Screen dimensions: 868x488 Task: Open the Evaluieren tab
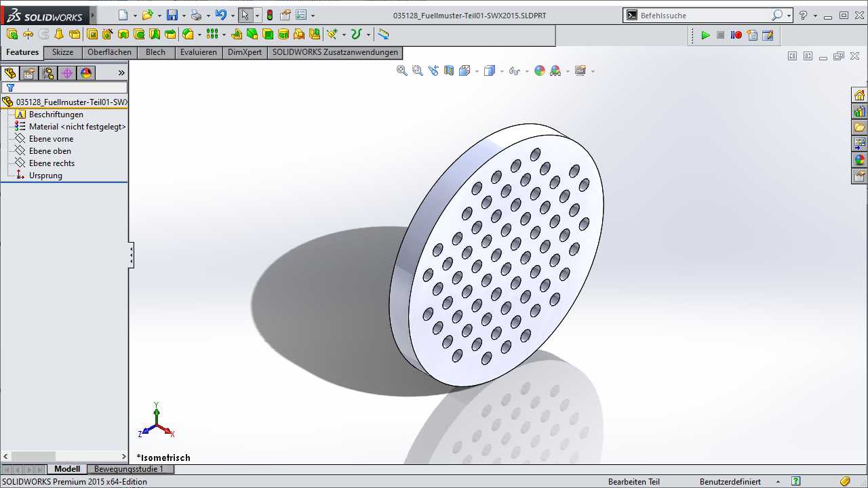point(199,52)
